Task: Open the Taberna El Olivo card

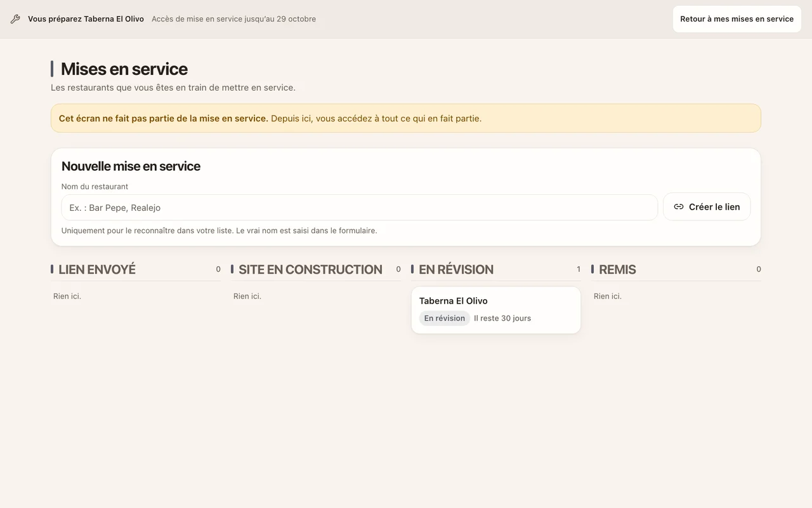Action: pyautogui.click(x=496, y=310)
